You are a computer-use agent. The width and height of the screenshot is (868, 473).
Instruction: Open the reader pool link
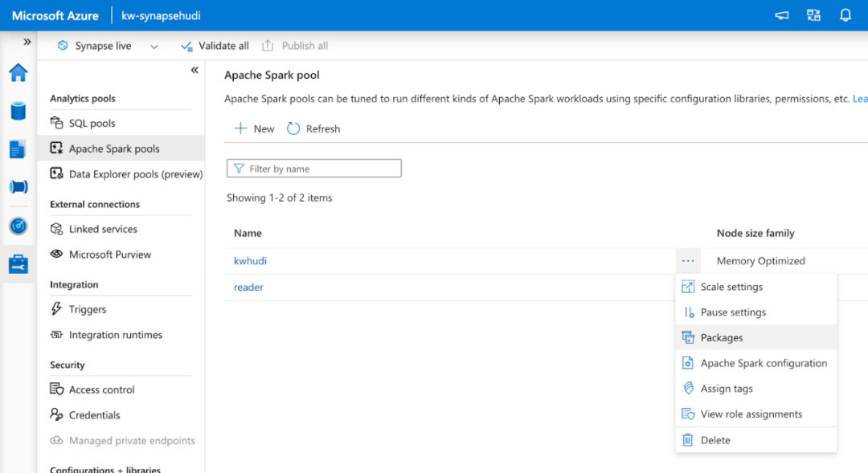click(248, 287)
